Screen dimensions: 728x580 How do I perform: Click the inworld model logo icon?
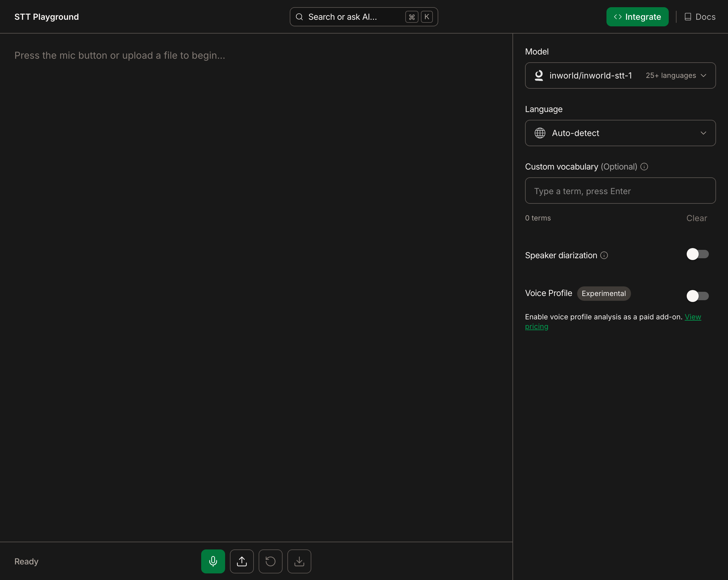tap(539, 75)
